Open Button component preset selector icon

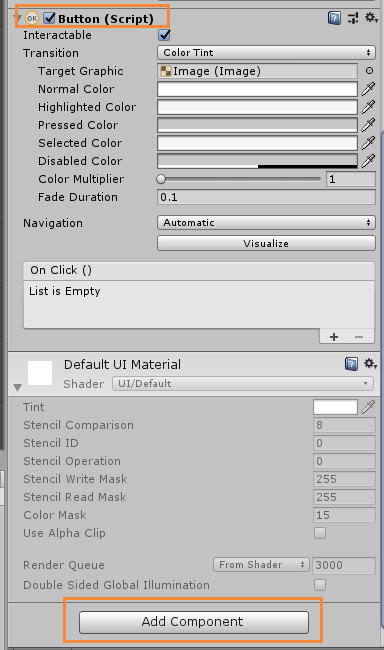(x=353, y=18)
